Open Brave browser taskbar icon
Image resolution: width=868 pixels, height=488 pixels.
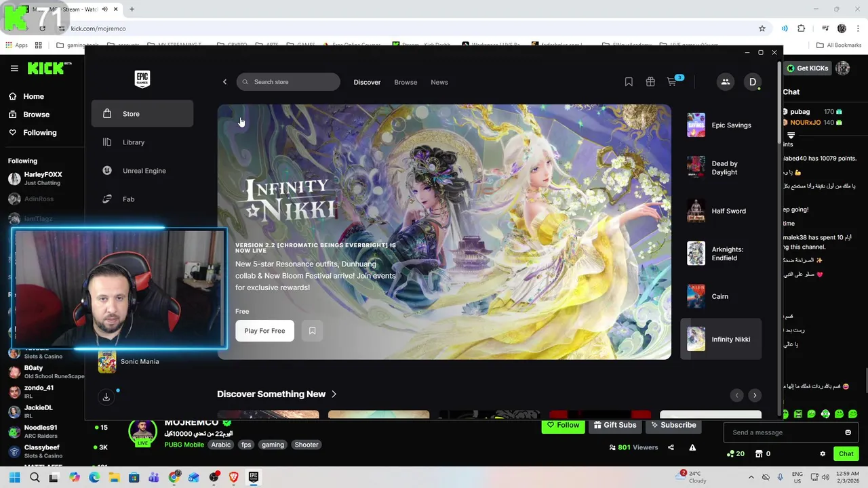coord(234,477)
